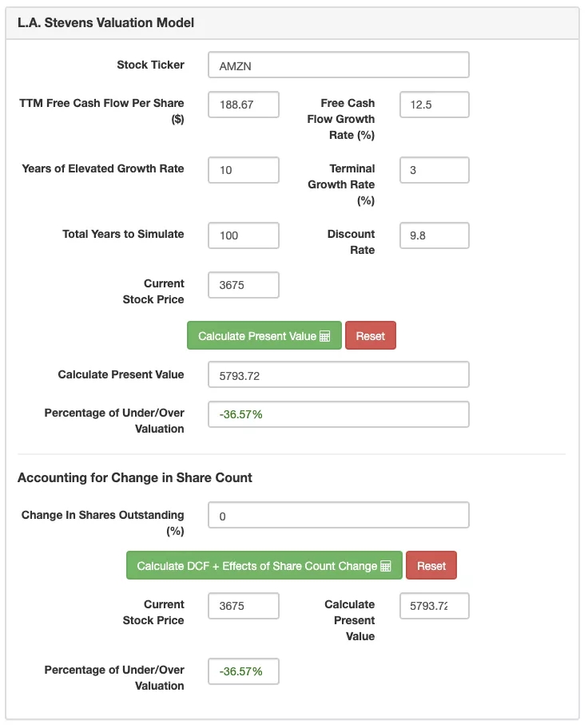Click Reset next to Calculate Present Value button

(371, 336)
